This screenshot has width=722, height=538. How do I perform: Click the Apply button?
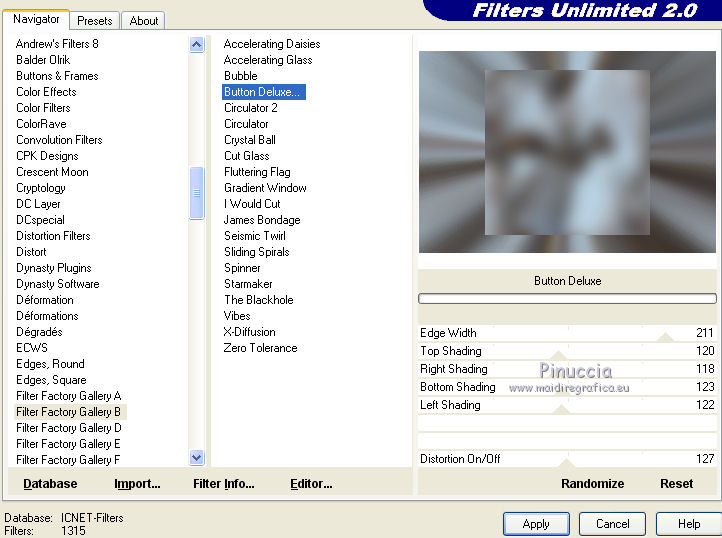click(536, 524)
